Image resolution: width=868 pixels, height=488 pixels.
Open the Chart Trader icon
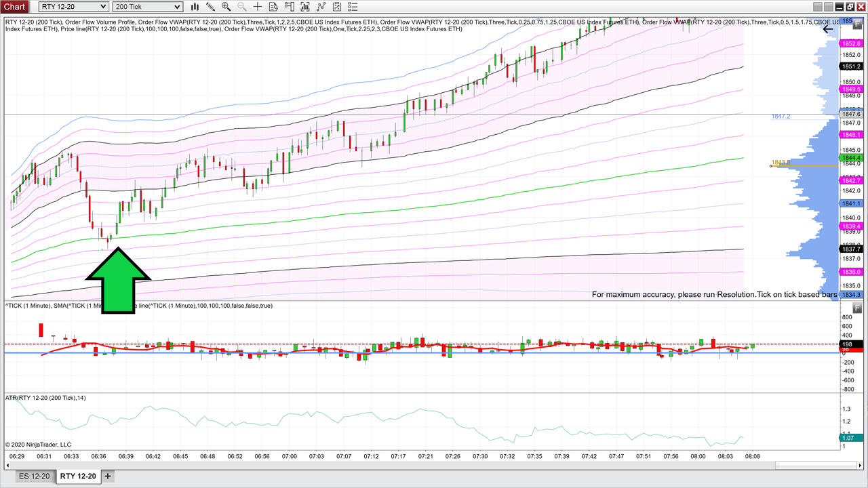pos(289,7)
